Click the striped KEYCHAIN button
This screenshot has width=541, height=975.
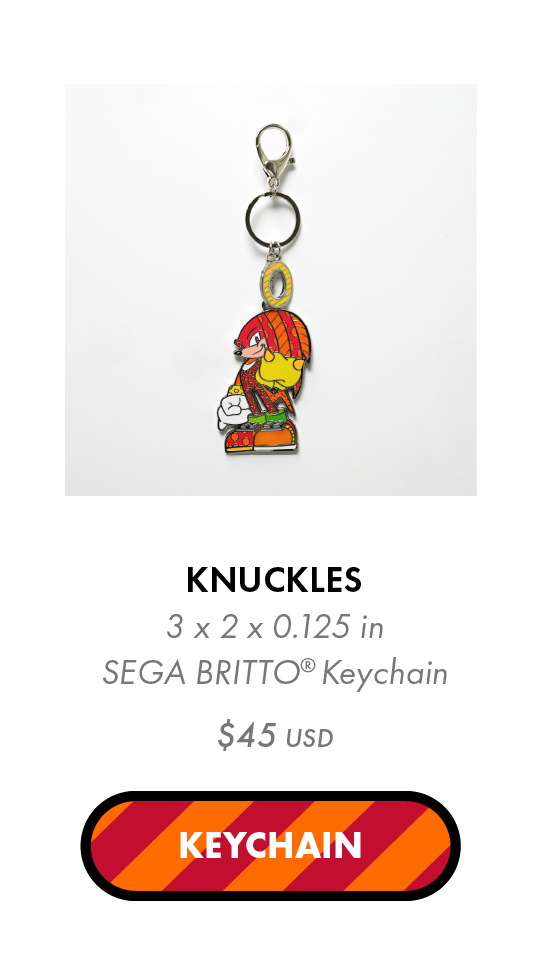[x=270, y=846]
